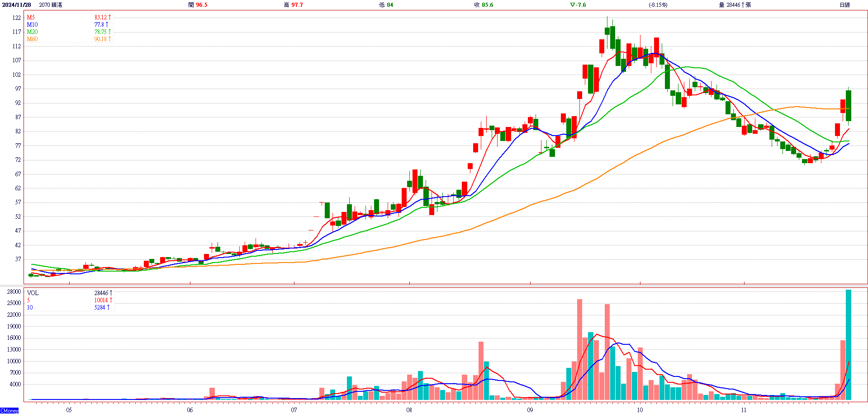868x418 pixels.
Task: Click the 08 month label on time axis
Action: (409, 410)
